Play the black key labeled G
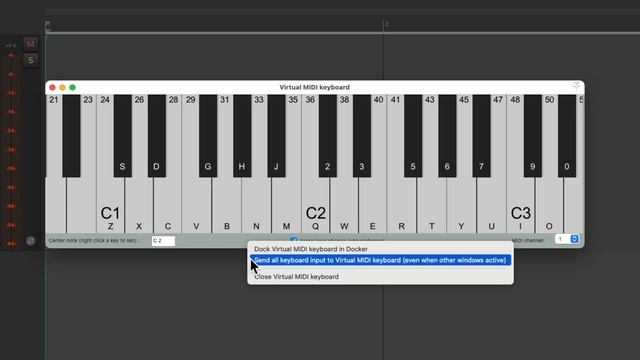This screenshot has width=640, height=360. click(x=208, y=136)
